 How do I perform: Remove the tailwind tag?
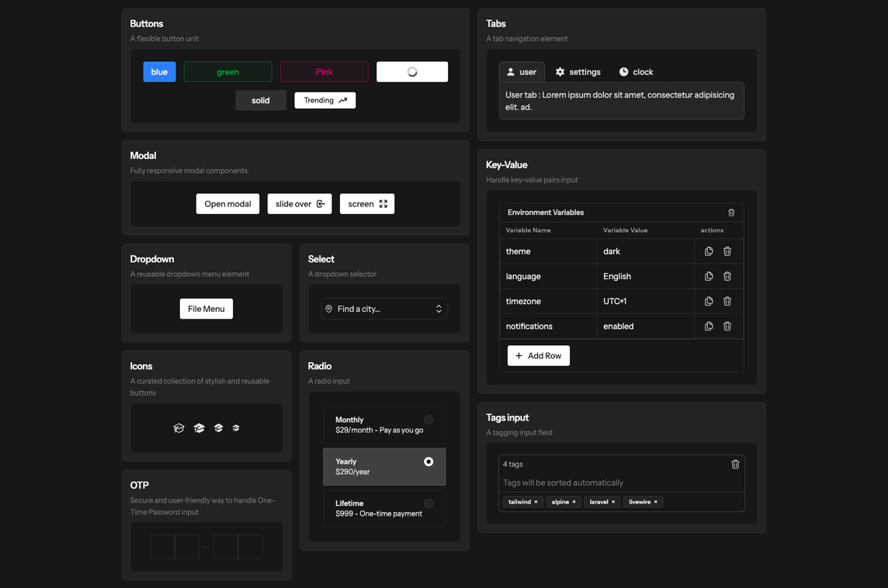tap(536, 502)
